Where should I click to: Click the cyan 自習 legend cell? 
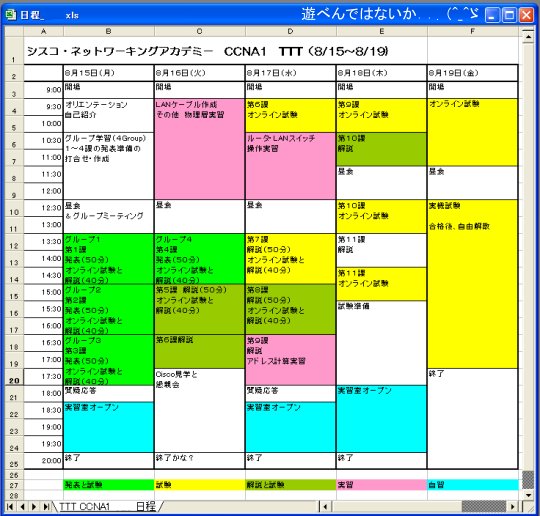pos(472,485)
